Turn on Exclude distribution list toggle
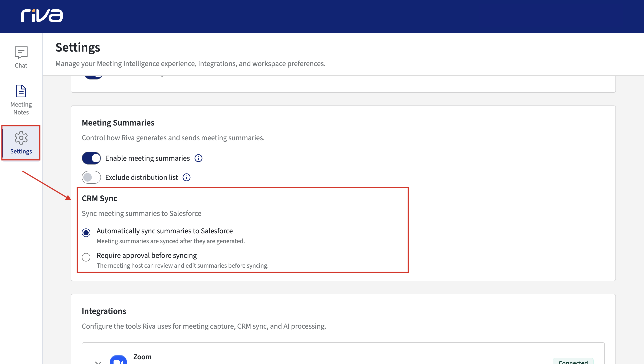Viewport: 644px width, 364px height. point(91,177)
